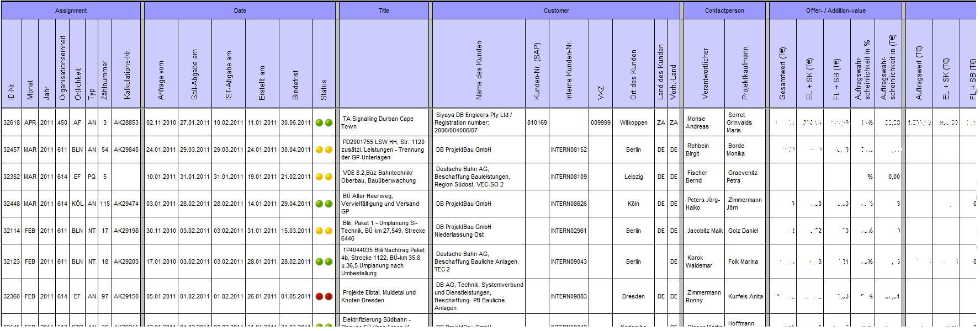Image resolution: width=980 pixels, height=331 pixels.
Task: Click the customer location Witkoppen
Action: coord(633,122)
